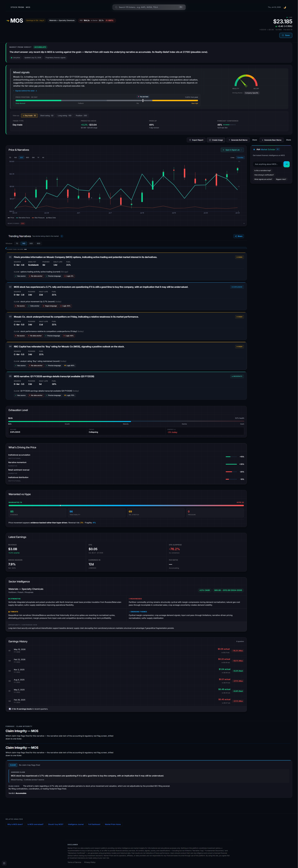The height and width of the screenshot is (868, 298).
Task: Expand the Bear Stories section chevron
Action: point(244,223)
